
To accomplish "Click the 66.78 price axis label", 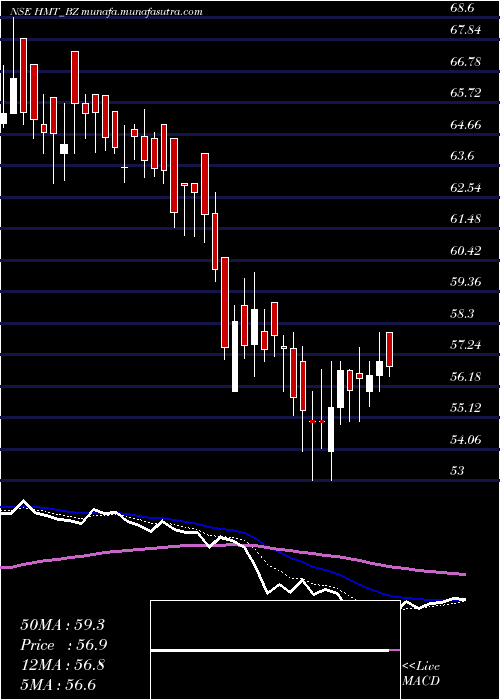I will tap(465, 61).
